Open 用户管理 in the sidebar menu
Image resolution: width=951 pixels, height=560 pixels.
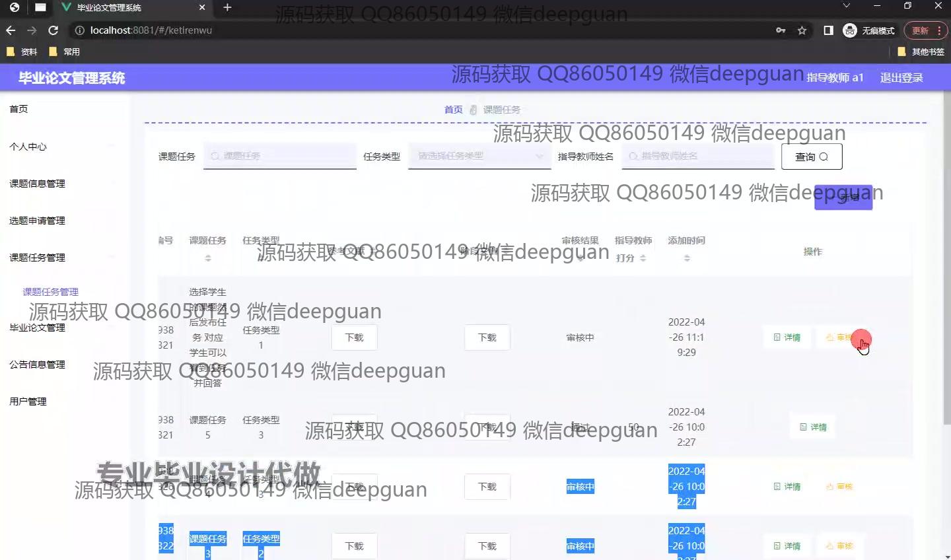28,401
